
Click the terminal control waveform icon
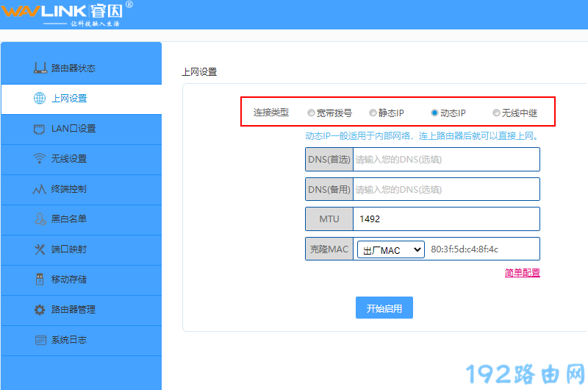point(40,189)
